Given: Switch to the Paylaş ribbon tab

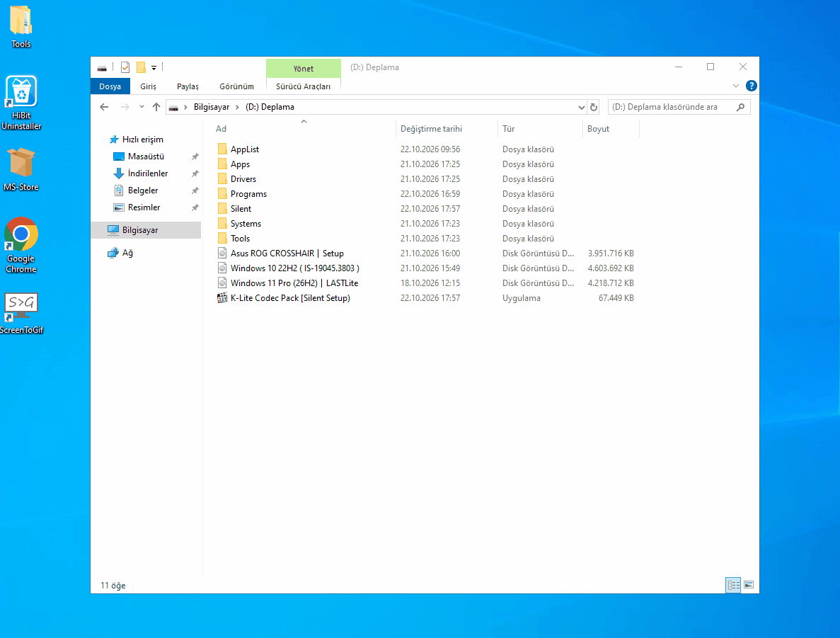Looking at the screenshot, I should [x=188, y=86].
